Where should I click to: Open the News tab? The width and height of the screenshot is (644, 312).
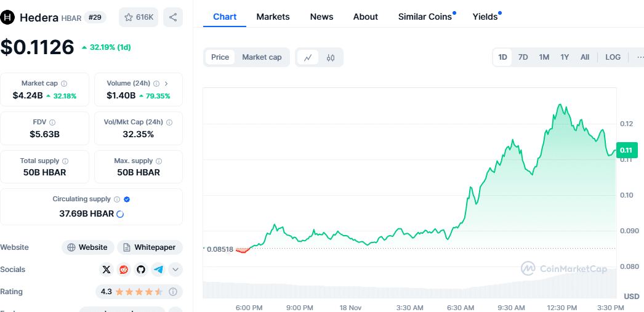coord(321,17)
